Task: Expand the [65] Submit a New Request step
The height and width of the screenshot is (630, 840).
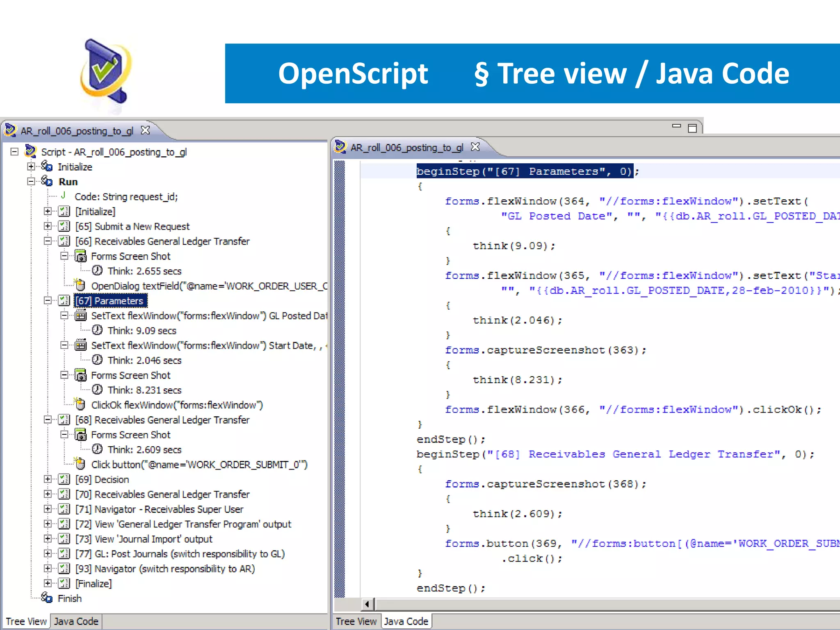Action: coord(48,226)
